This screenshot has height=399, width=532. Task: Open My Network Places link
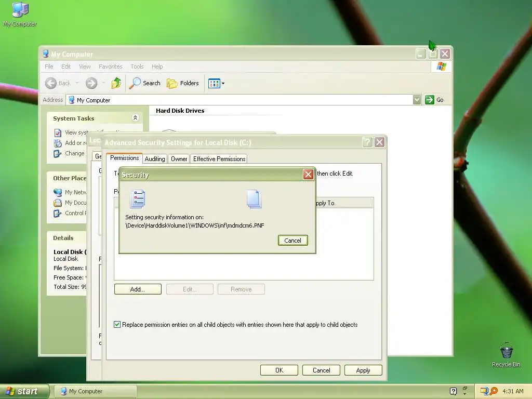click(x=75, y=192)
